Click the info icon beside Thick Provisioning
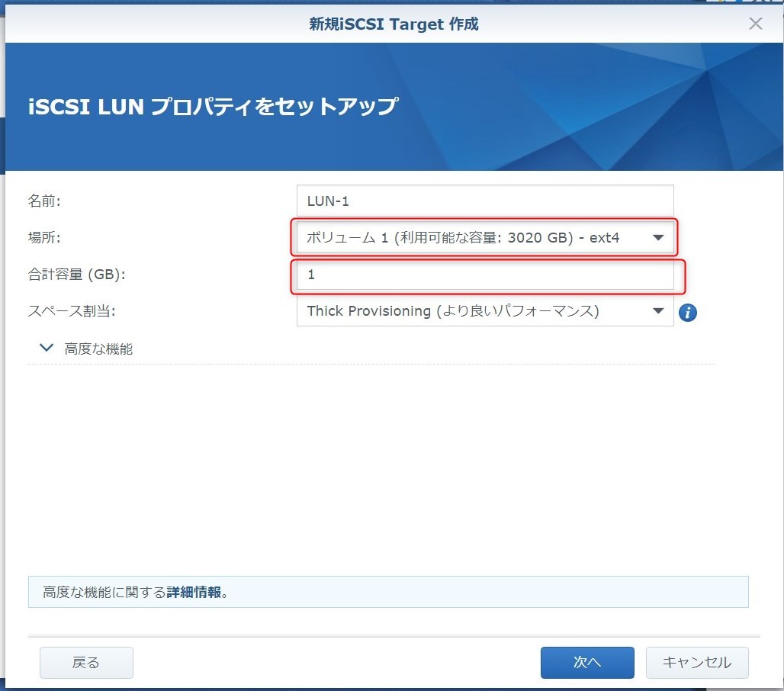Image resolution: width=784 pixels, height=691 pixels. (688, 312)
